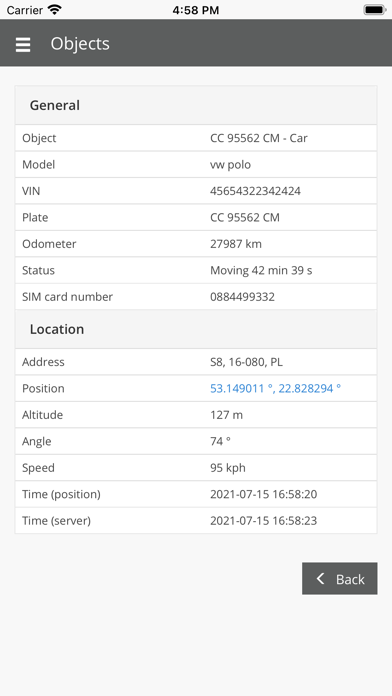Click the Address row label
Image resolution: width=392 pixels, height=696 pixels.
pyautogui.click(x=43, y=362)
